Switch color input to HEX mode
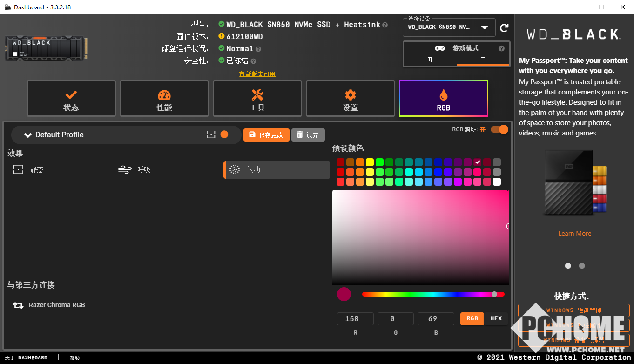Screen dimensions: 634x364 (x=496, y=318)
